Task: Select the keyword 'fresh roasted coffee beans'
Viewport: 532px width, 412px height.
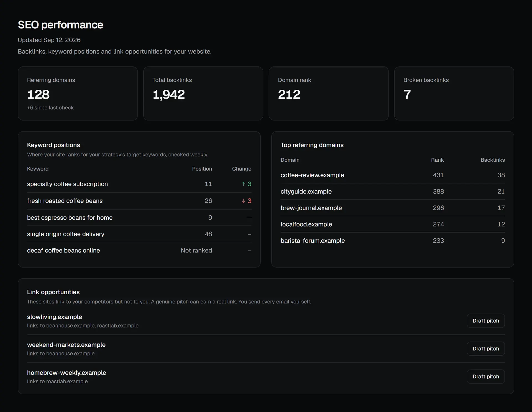Action: [65, 201]
